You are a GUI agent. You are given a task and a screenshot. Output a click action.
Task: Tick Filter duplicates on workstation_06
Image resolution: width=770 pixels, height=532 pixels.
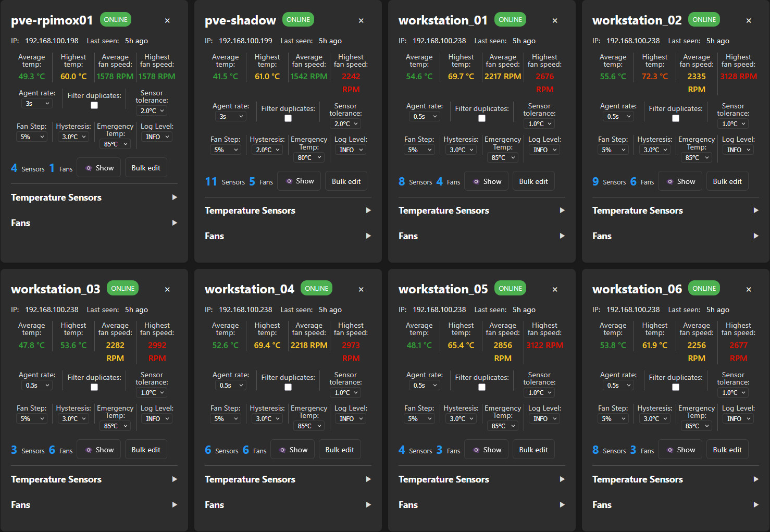pos(676,387)
